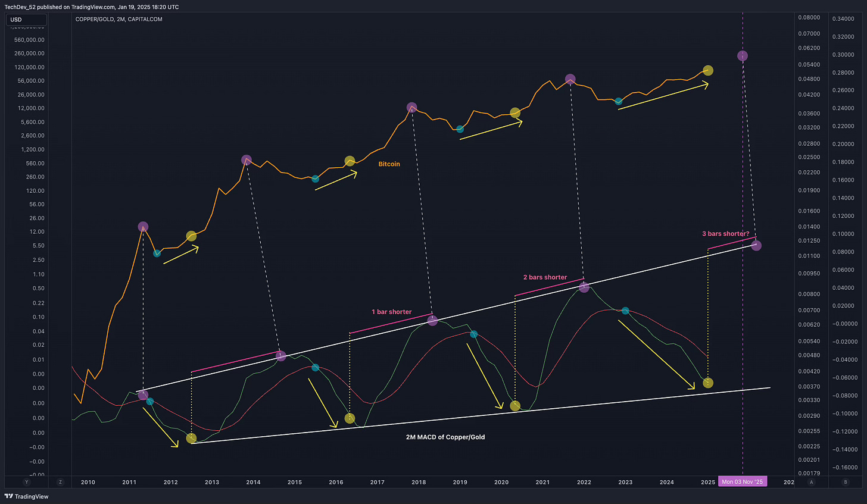The height and width of the screenshot is (504, 867).
Task: Select the Z scale badge on time axis
Action: (x=60, y=480)
